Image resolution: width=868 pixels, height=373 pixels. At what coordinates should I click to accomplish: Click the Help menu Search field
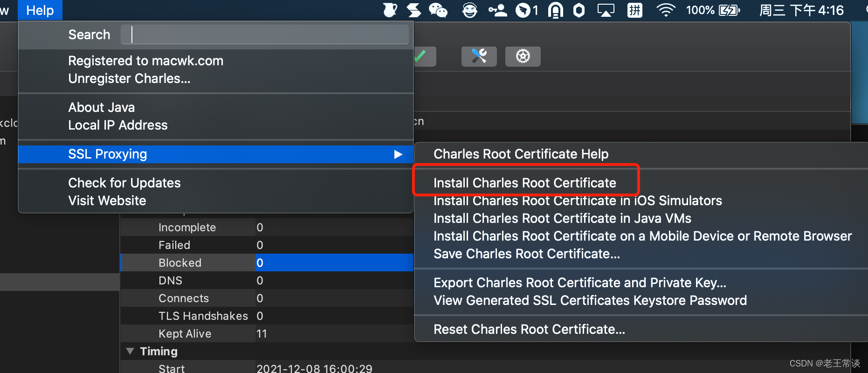(264, 35)
